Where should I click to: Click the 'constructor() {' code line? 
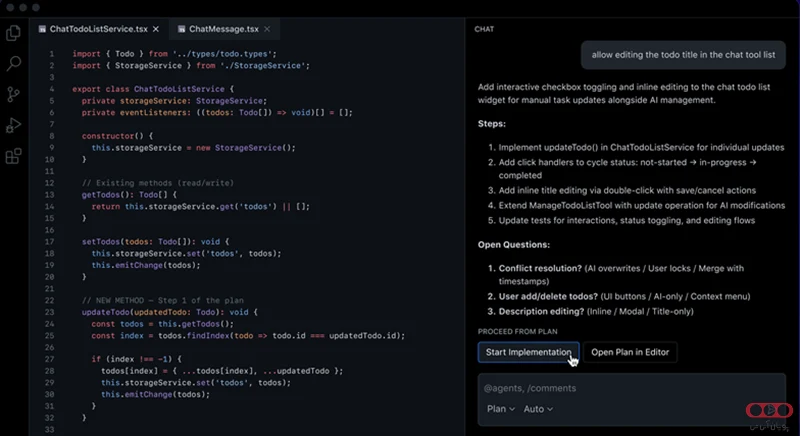pos(117,136)
